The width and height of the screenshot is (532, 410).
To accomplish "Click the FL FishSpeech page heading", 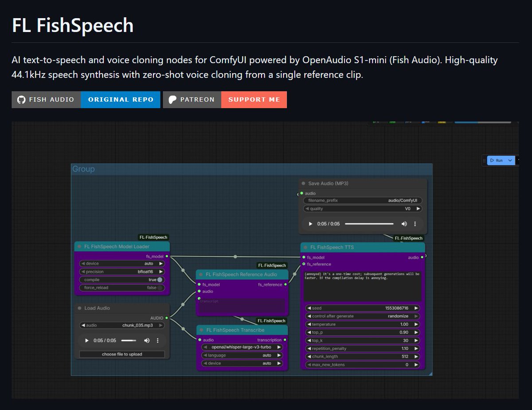I will coord(73,25).
